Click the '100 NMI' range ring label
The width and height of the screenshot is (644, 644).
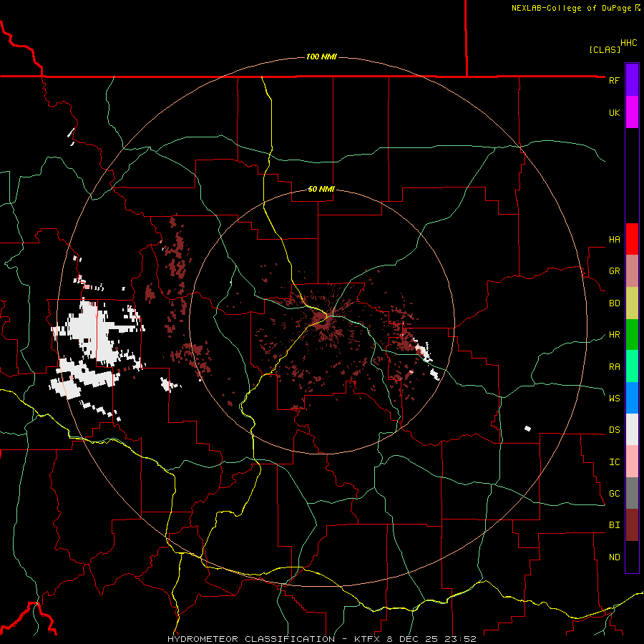[321, 57]
